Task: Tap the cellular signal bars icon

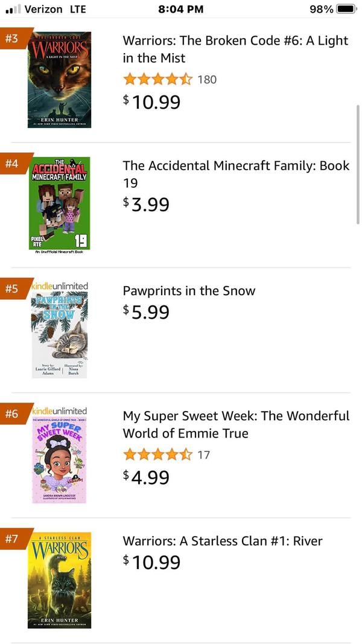Action: click(11, 8)
